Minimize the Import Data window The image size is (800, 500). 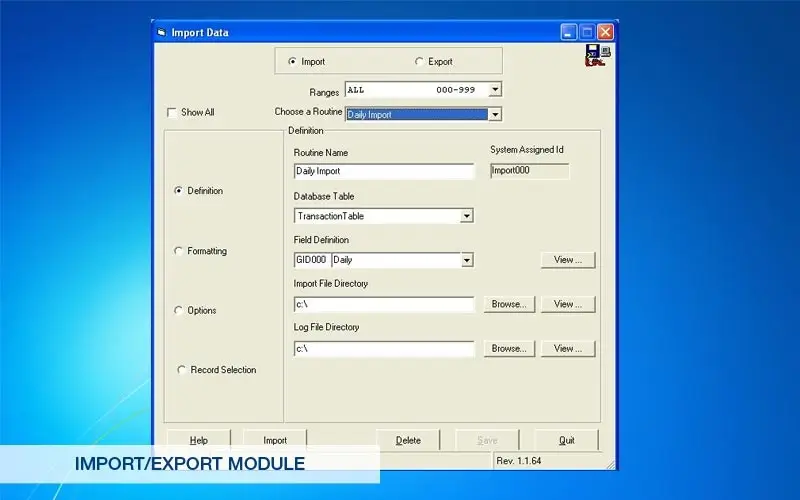(569, 32)
